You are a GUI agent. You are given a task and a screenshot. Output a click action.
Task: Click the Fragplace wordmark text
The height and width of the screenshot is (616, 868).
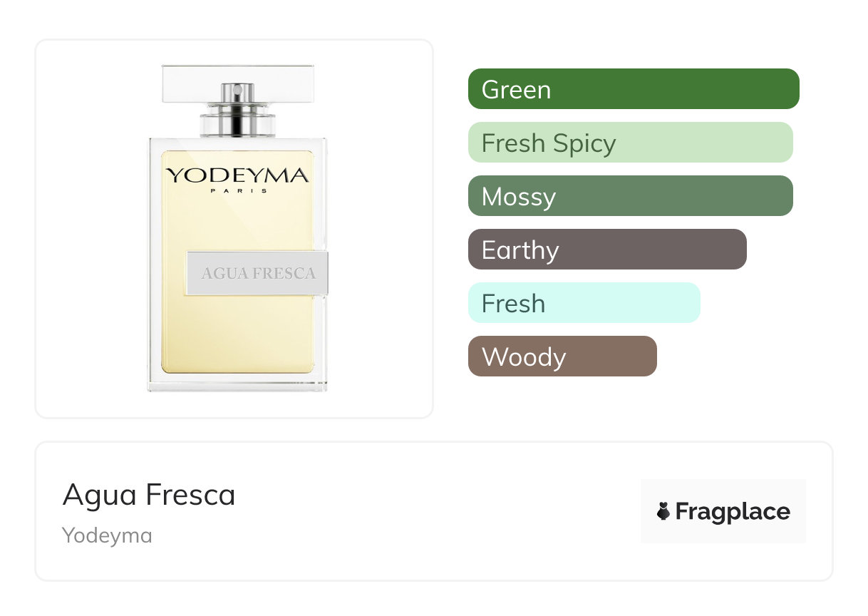click(733, 511)
